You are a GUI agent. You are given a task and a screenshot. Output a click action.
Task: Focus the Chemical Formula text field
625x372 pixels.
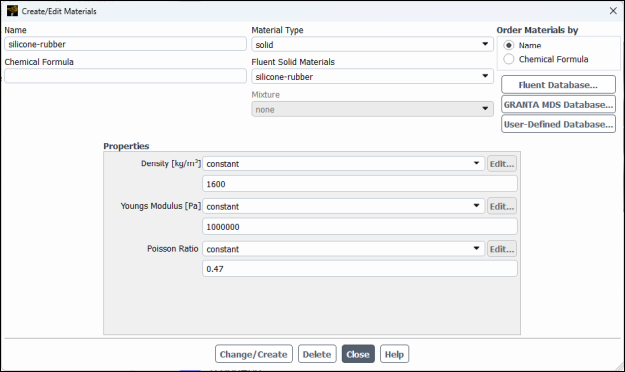pos(126,76)
